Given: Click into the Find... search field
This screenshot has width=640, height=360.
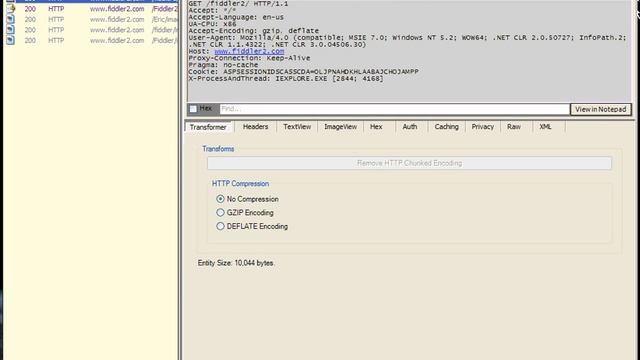Looking at the screenshot, I should click(394, 109).
